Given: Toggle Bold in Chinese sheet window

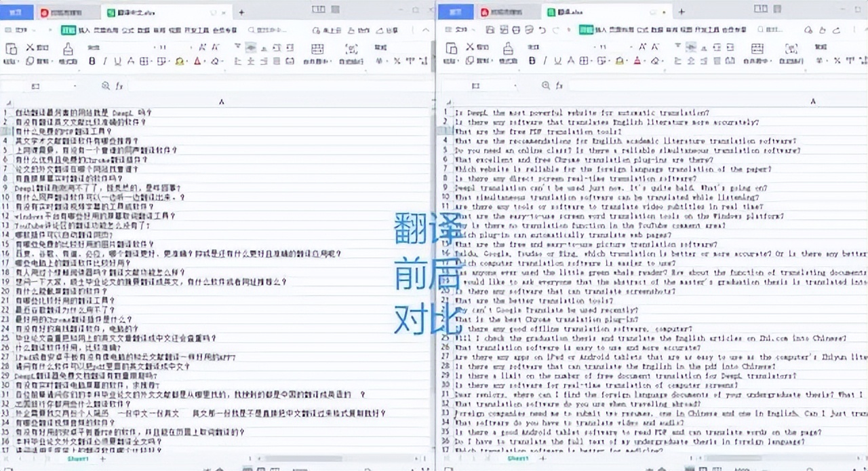Looking at the screenshot, I should (92, 61).
